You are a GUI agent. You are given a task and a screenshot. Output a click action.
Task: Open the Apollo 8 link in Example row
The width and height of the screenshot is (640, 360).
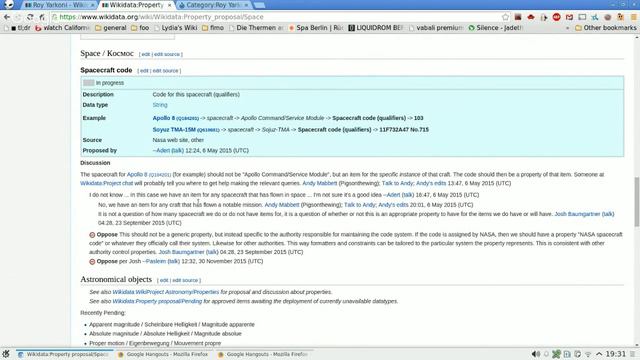tap(164, 118)
